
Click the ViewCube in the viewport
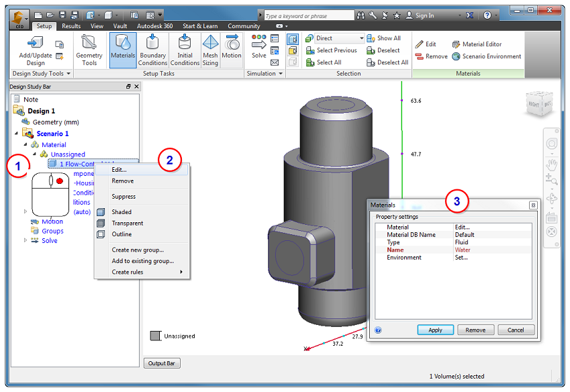[x=540, y=103]
